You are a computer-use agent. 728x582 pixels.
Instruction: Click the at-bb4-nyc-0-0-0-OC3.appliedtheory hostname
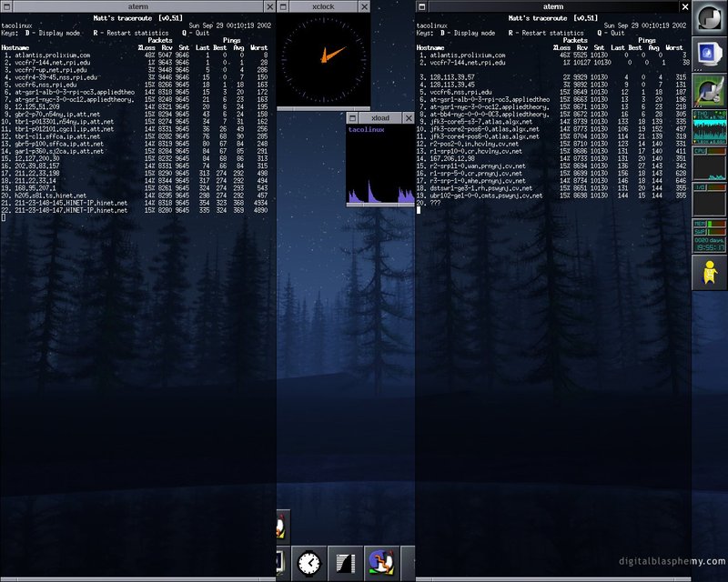click(490, 115)
